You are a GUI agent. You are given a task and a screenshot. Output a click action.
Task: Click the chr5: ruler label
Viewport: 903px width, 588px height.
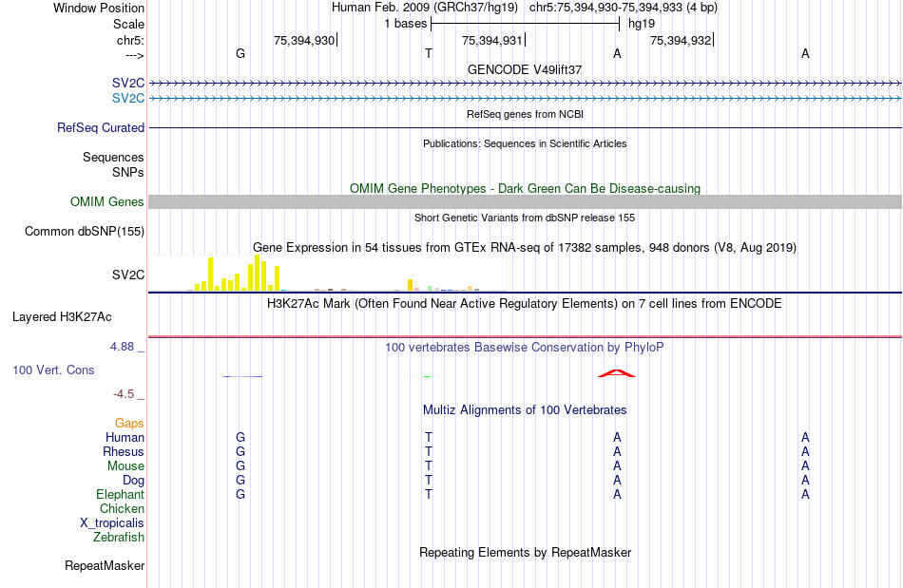click(131, 40)
